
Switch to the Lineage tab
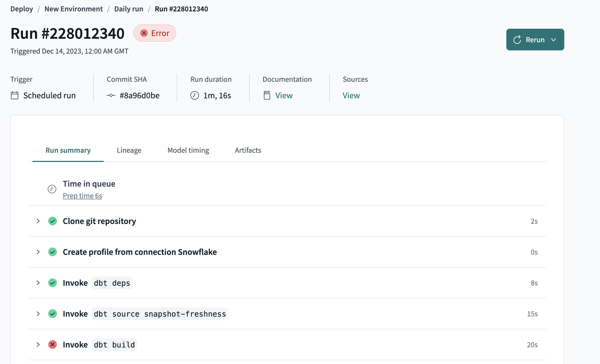coord(129,150)
